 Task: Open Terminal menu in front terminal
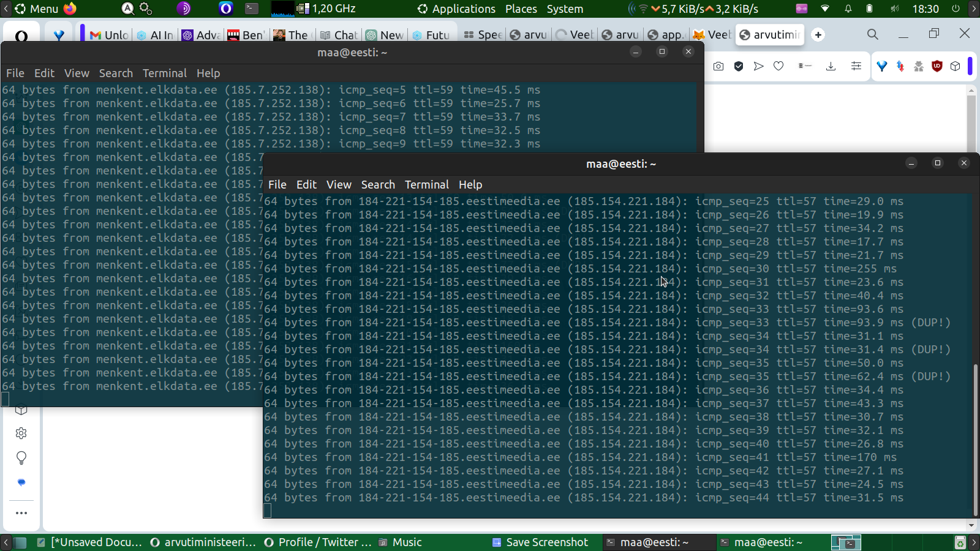coord(427,184)
